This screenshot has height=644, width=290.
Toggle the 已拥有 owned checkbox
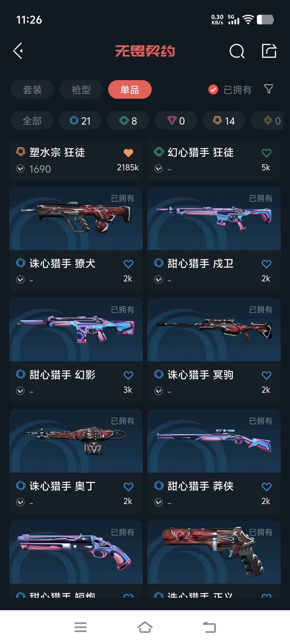213,89
